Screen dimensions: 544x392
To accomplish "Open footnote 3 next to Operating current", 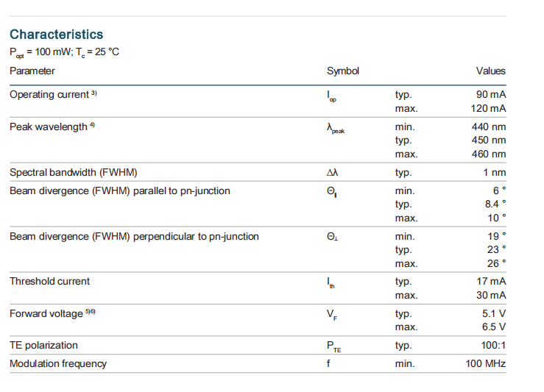I will coord(93,93).
